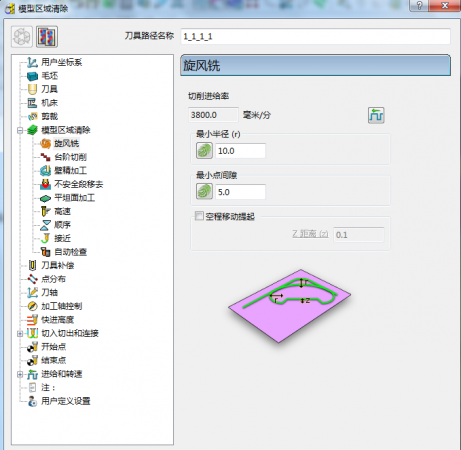Open the 用户坐标系 page in tree
Screen dimensions: 461x450
pos(61,62)
